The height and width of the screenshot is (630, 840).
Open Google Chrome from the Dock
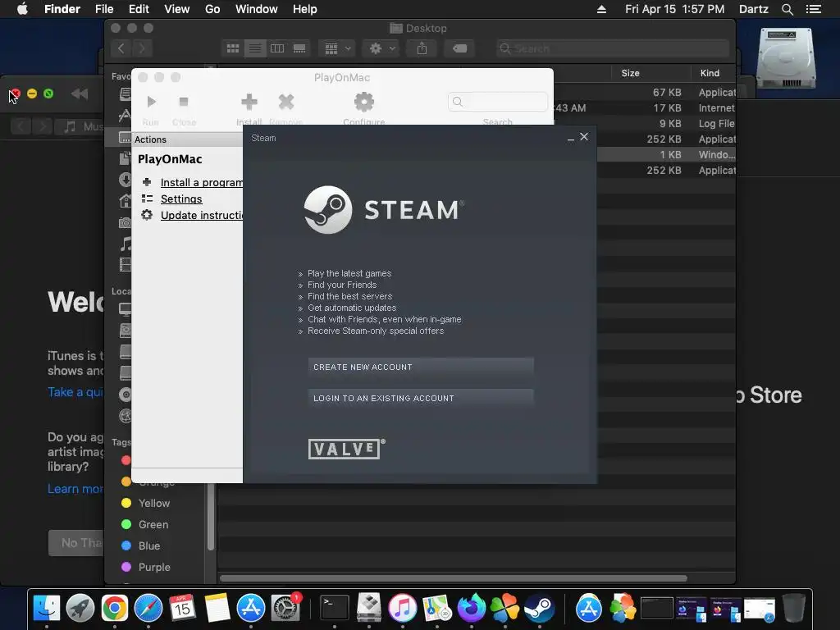(x=115, y=608)
